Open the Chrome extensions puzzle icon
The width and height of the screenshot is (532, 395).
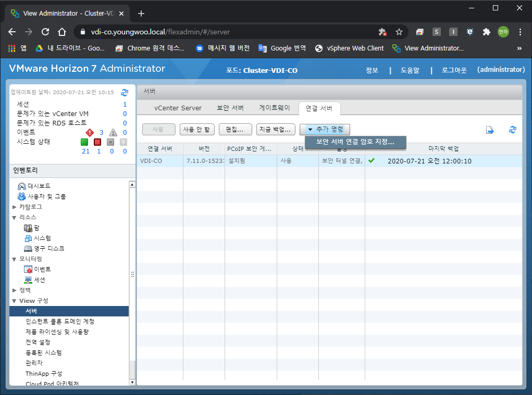(x=487, y=32)
